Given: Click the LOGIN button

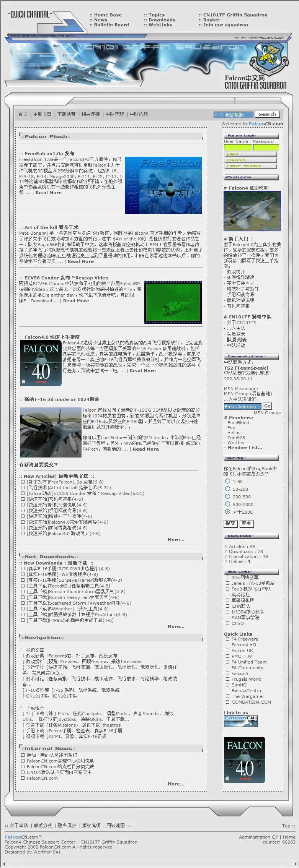Looking at the screenshot, I should click(250, 154).
